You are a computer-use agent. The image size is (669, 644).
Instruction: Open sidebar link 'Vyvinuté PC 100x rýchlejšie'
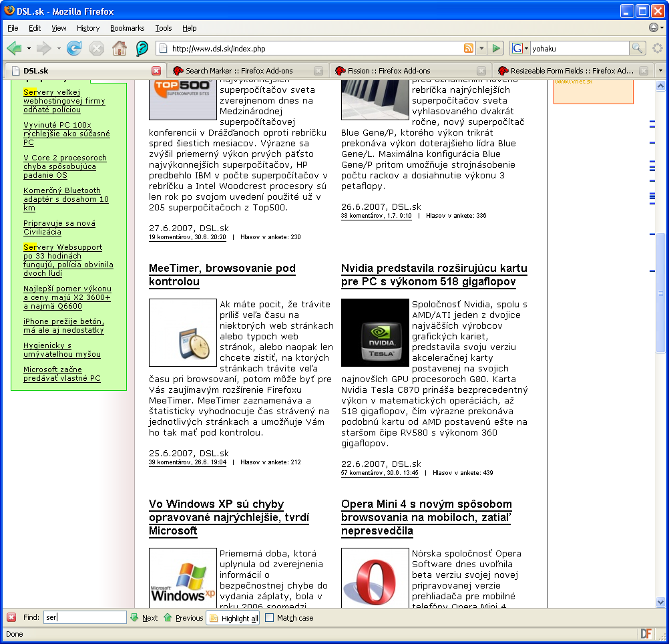[67, 134]
